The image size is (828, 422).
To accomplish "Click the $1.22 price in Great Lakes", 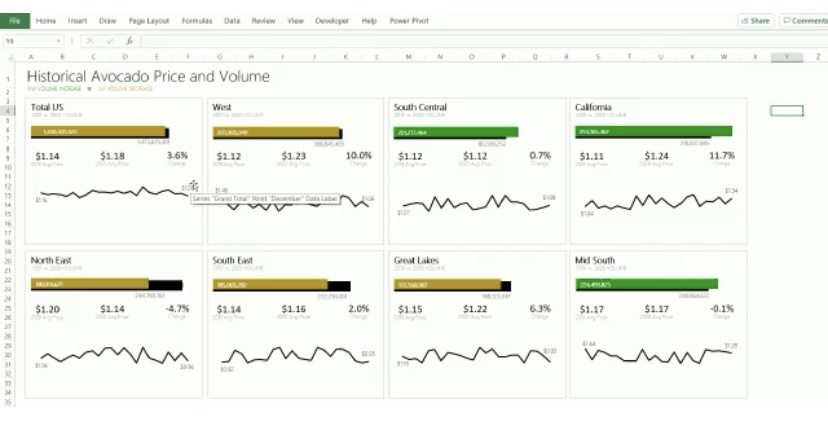I will coord(475,309).
